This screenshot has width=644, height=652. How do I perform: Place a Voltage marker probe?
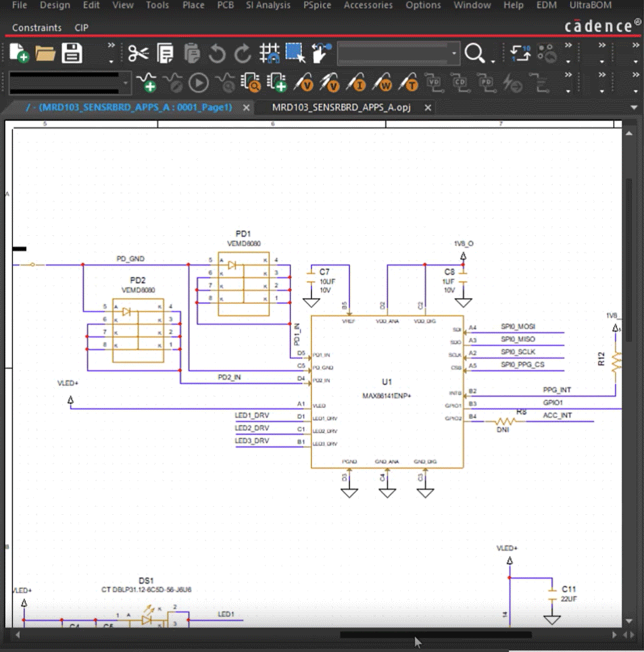coord(303,82)
